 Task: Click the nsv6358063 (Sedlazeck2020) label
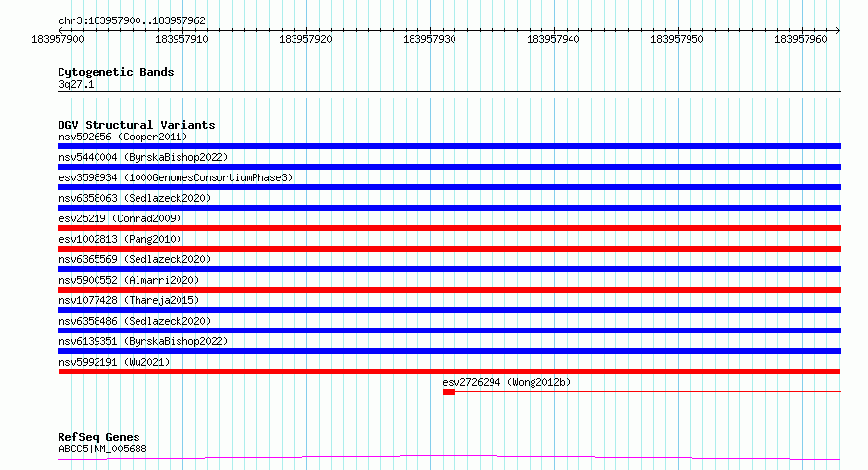coord(135,198)
